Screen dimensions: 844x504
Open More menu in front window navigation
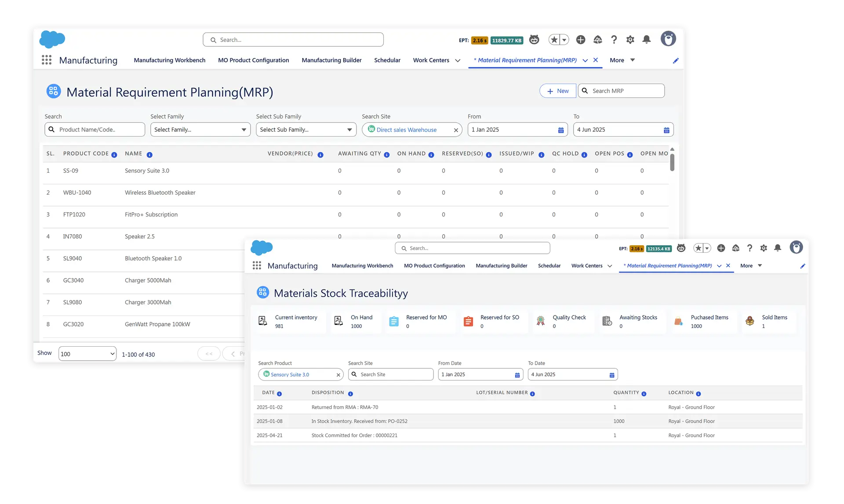751,265
